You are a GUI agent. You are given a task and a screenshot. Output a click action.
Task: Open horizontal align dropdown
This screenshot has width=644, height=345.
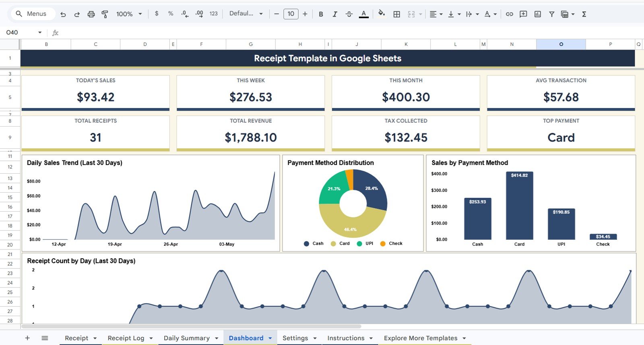tap(436, 14)
